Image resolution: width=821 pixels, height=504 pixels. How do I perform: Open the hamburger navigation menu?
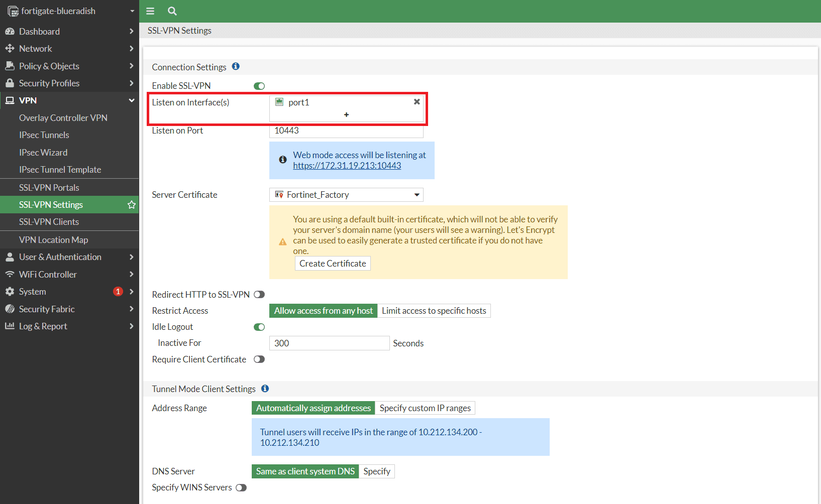pos(150,11)
